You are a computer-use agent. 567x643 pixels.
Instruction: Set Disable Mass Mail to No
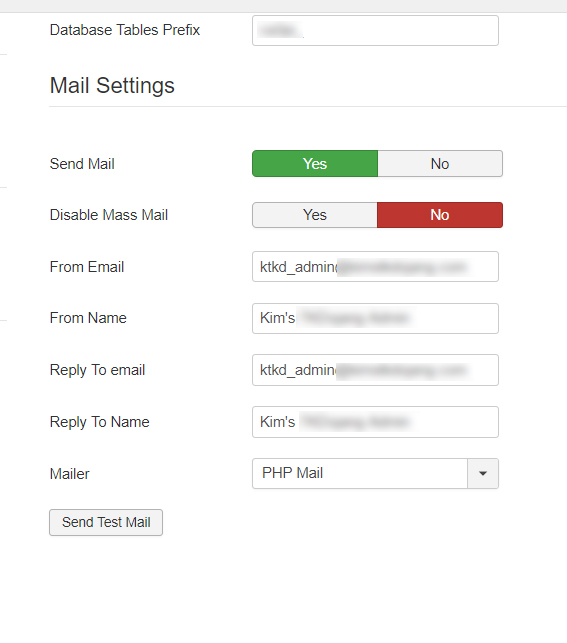(440, 215)
